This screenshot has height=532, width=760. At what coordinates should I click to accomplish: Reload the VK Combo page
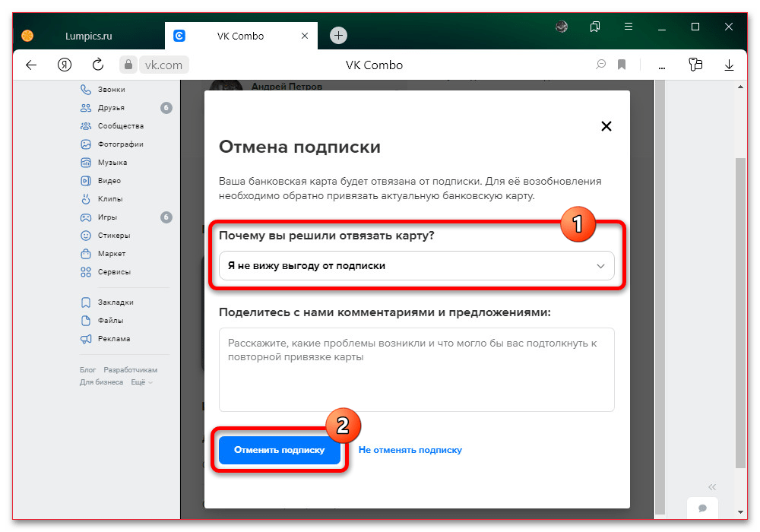pos(98,65)
